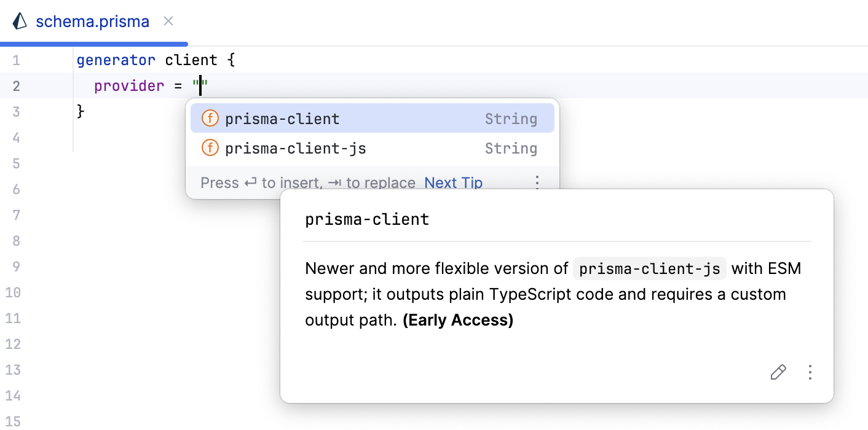Image resolution: width=868 pixels, height=430 pixels.
Task: Close the schema.prisma tab
Action: tap(168, 20)
